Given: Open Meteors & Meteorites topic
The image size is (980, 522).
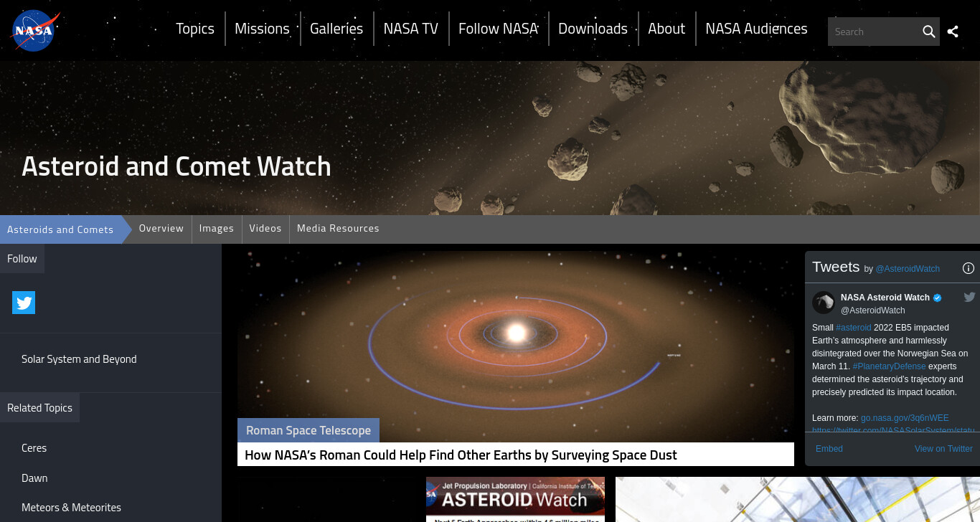Looking at the screenshot, I should (71, 508).
